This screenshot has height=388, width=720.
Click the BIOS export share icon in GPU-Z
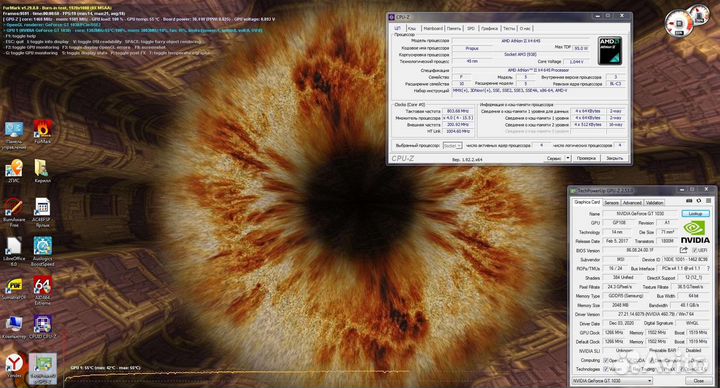pos(683,250)
